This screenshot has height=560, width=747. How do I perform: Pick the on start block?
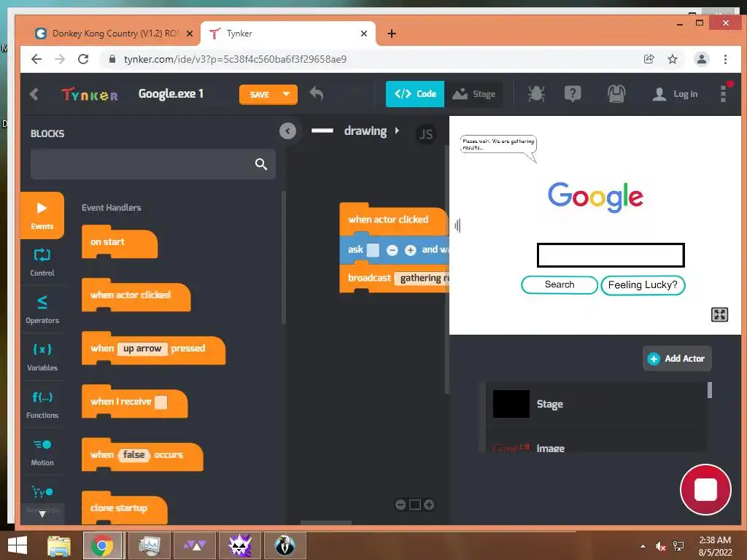coord(119,242)
